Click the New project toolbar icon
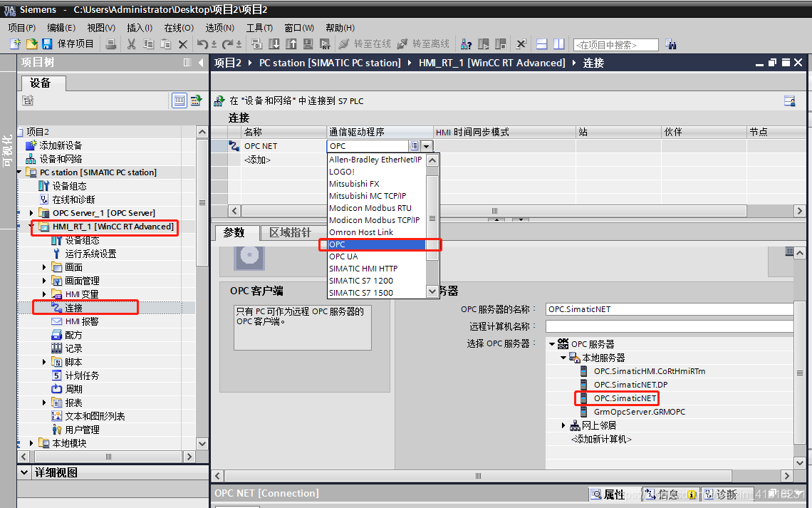The height and width of the screenshot is (508, 812). pos(16,44)
